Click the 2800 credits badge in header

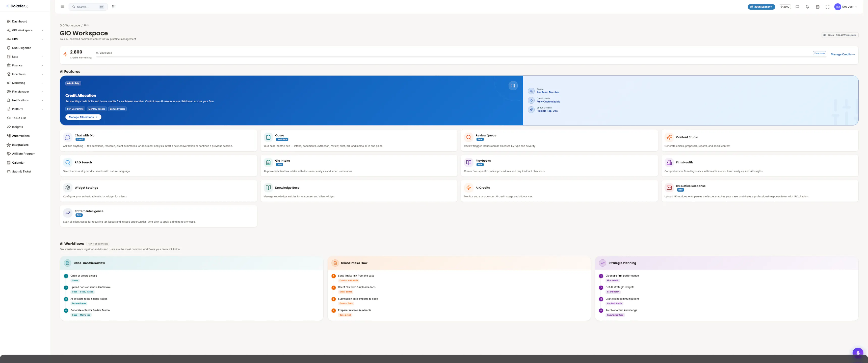click(x=785, y=7)
